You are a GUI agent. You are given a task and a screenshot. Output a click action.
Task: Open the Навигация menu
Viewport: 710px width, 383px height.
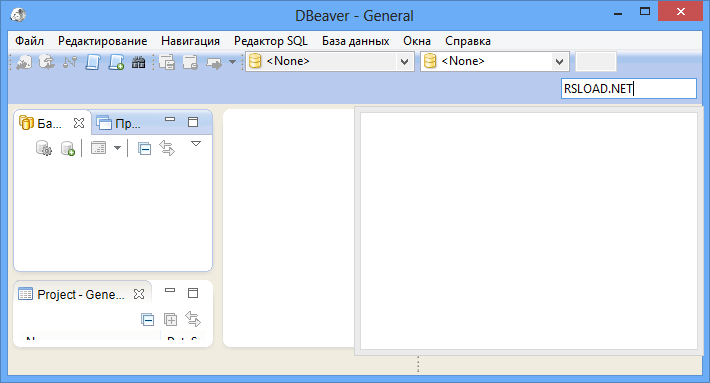click(190, 41)
